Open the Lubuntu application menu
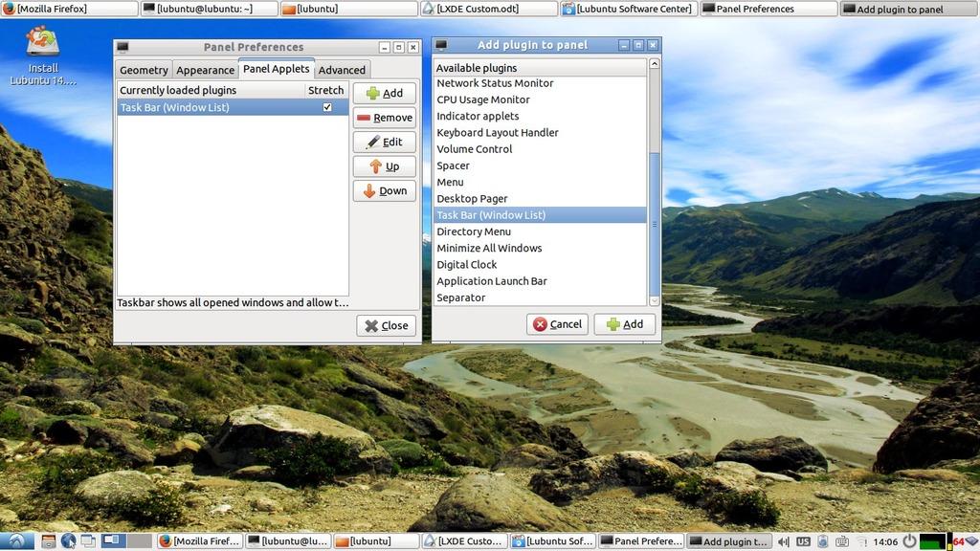980x551 pixels. point(15,540)
